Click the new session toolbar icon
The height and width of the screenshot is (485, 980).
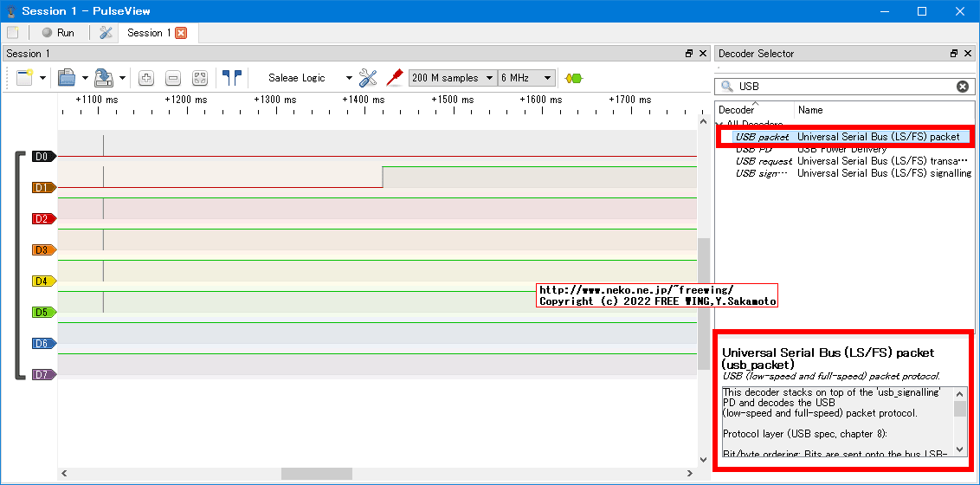[x=24, y=78]
